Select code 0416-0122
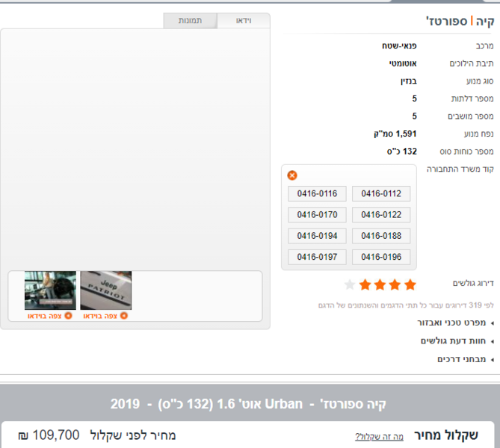 (381, 215)
